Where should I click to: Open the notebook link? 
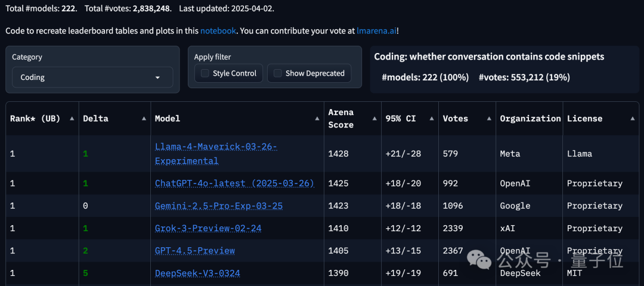pos(218,31)
